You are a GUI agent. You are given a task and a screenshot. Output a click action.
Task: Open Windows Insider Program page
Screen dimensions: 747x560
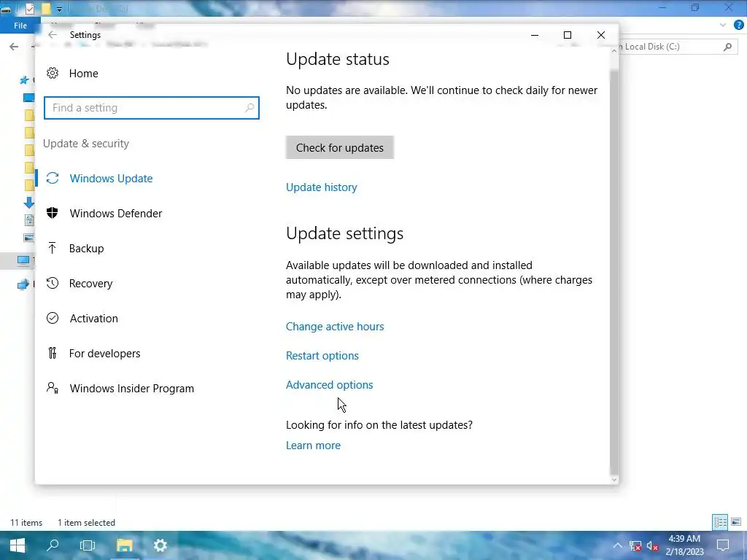coord(132,389)
